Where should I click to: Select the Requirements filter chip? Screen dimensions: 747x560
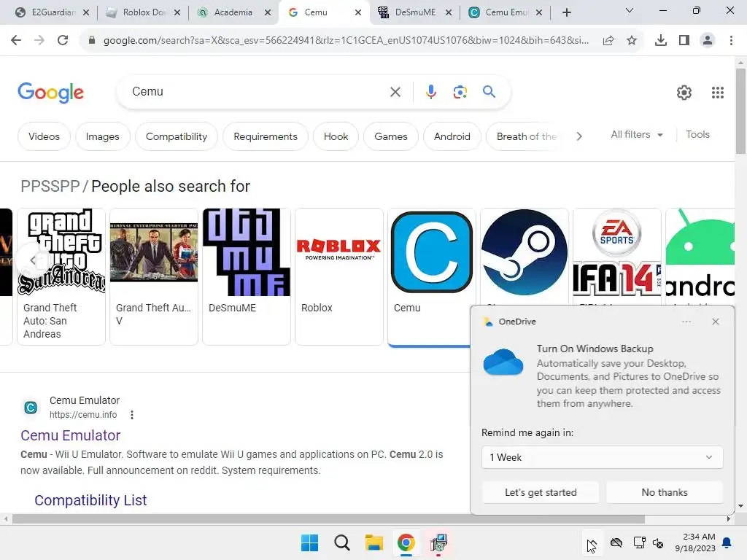[266, 136]
